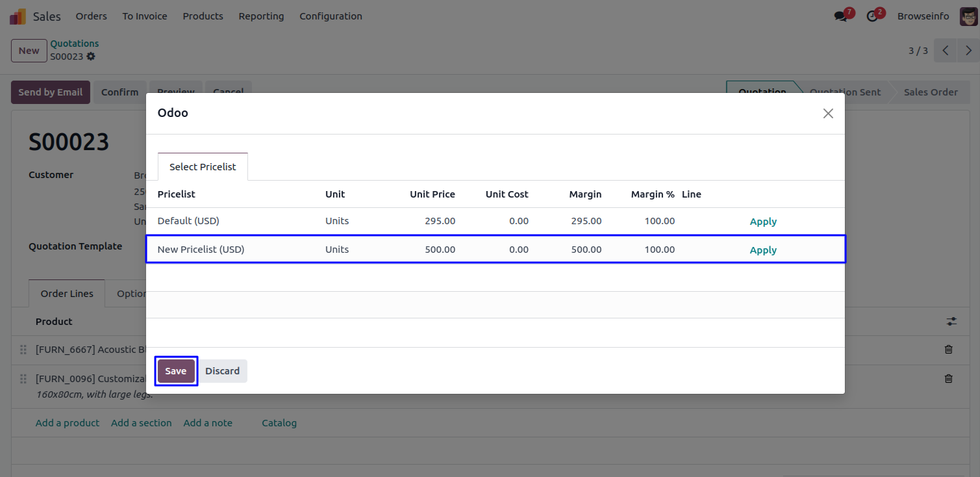Select the Select Pricelist tab
The height and width of the screenshot is (477, 980).
[x=203, y=167]
